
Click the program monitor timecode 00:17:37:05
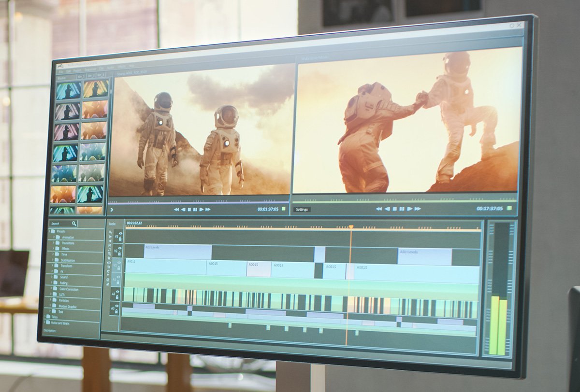click(x=490, y=208)
